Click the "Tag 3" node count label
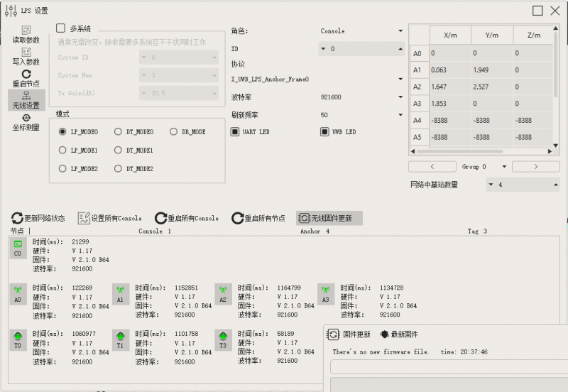Screen dimensions: 568x392 477,231
